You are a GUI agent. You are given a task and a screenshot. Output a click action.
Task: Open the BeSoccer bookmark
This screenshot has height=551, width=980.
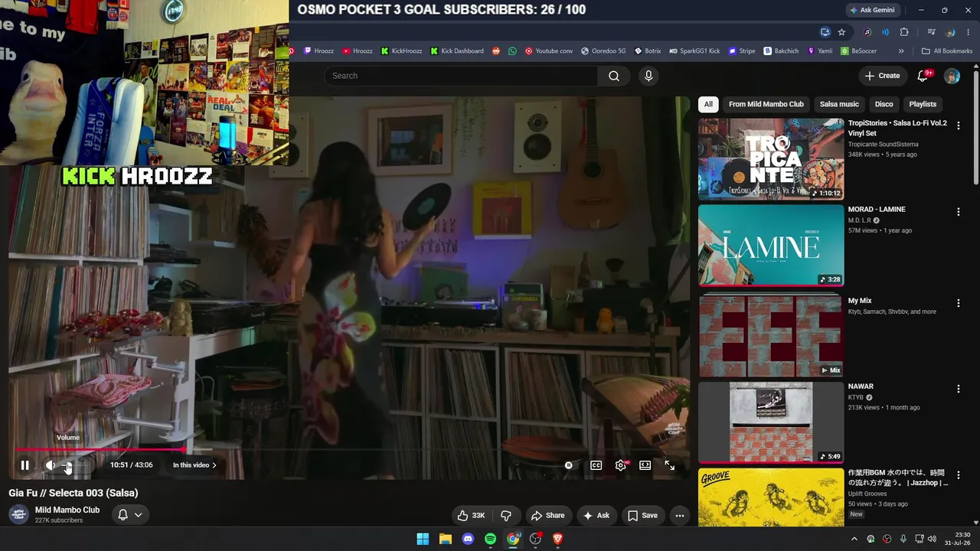pyautogui.click(x=859, y=51)
